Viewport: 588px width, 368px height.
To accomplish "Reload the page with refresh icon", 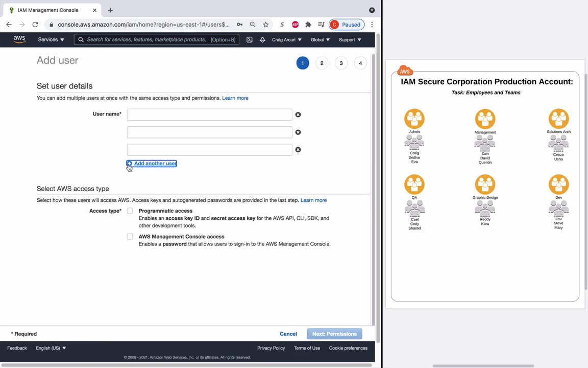I will 35,25.
